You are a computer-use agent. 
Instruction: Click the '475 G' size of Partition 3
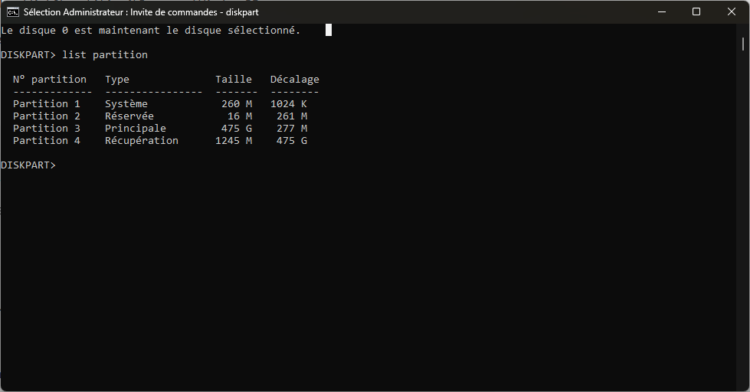(x=237, y=128)
